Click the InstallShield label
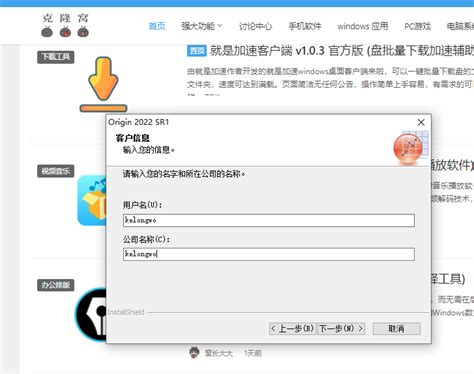Image resolution: width=474 pixels, height=374 pixels. tap(126, 312)
